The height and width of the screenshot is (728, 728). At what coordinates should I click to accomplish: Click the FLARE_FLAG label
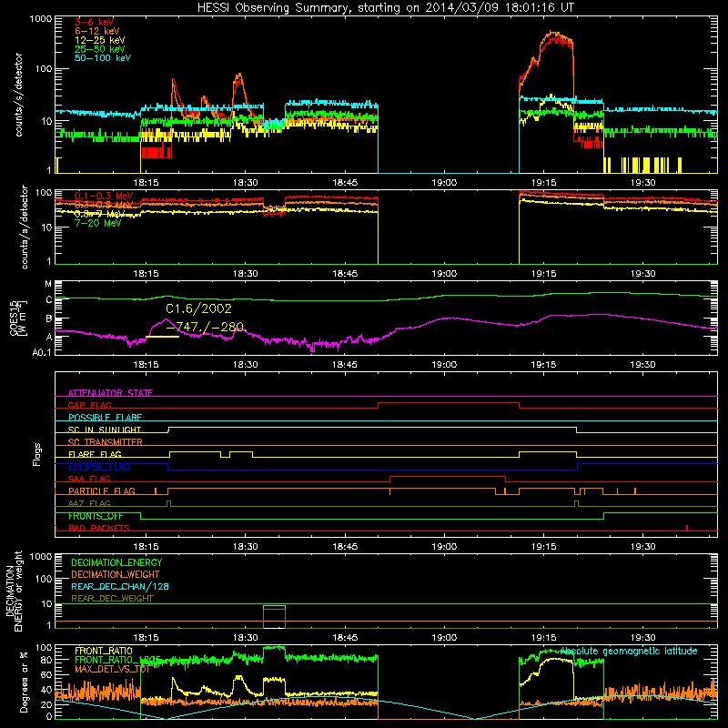coord(95,454)
